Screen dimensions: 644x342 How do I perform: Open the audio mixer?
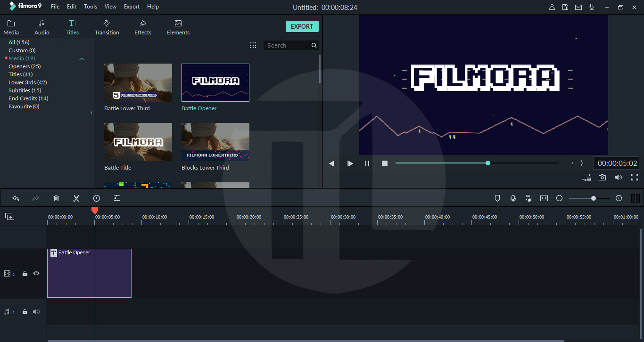click(528, 198)
